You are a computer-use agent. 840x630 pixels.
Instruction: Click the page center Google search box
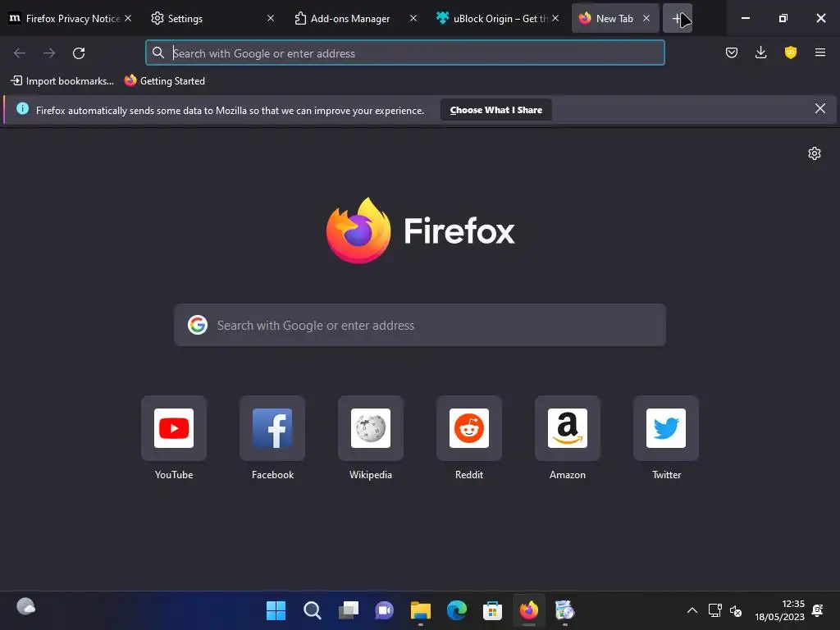pyautogui.click(x=420, y=325)
